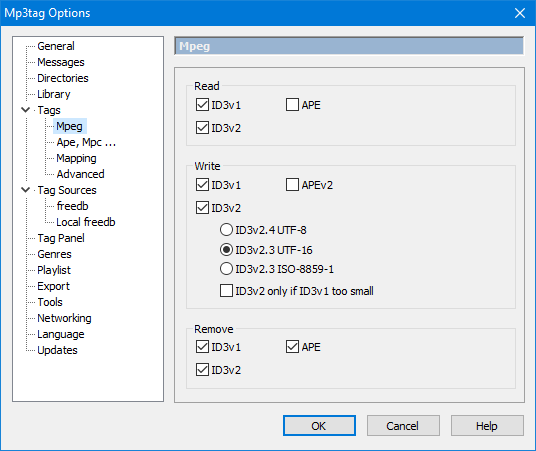Select ID3v2.4 UTF-8 radio option
The height and width of the screenshot is (451, 536).
point(226,230)
